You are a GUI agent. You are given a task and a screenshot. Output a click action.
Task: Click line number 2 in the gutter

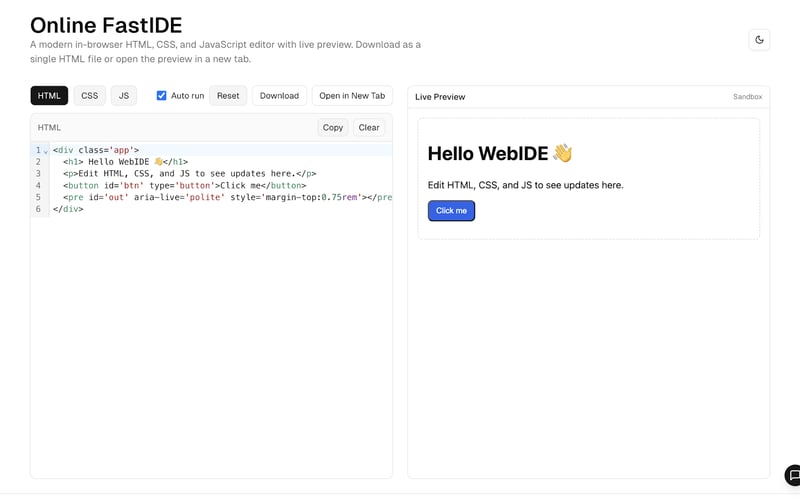(38, 162)
